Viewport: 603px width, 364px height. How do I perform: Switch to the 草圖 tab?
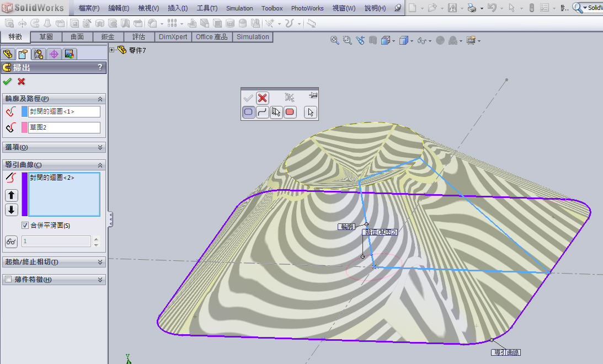[x=46, y=36]
